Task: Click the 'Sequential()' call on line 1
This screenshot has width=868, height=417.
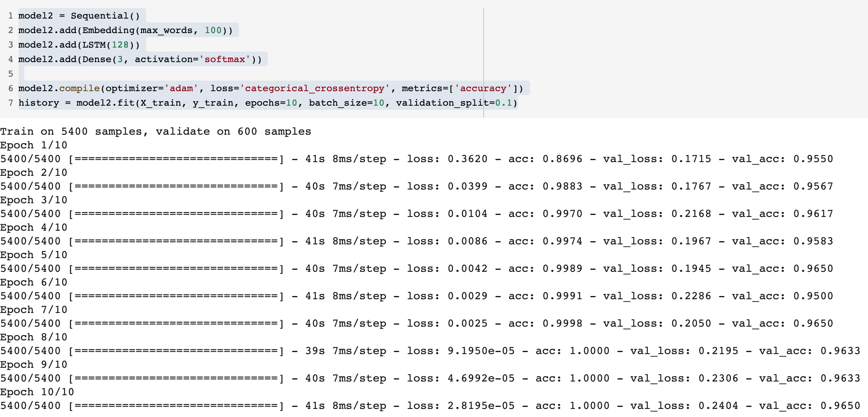Action: click(106, 16)
